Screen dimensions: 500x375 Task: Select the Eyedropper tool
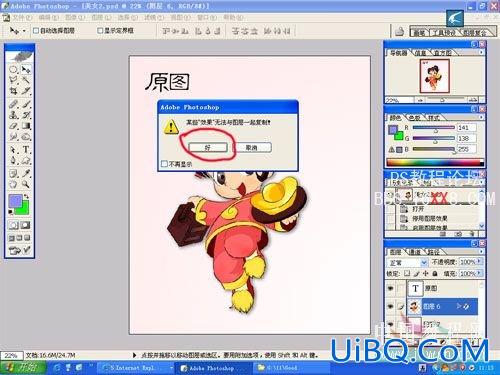[26, 173]
